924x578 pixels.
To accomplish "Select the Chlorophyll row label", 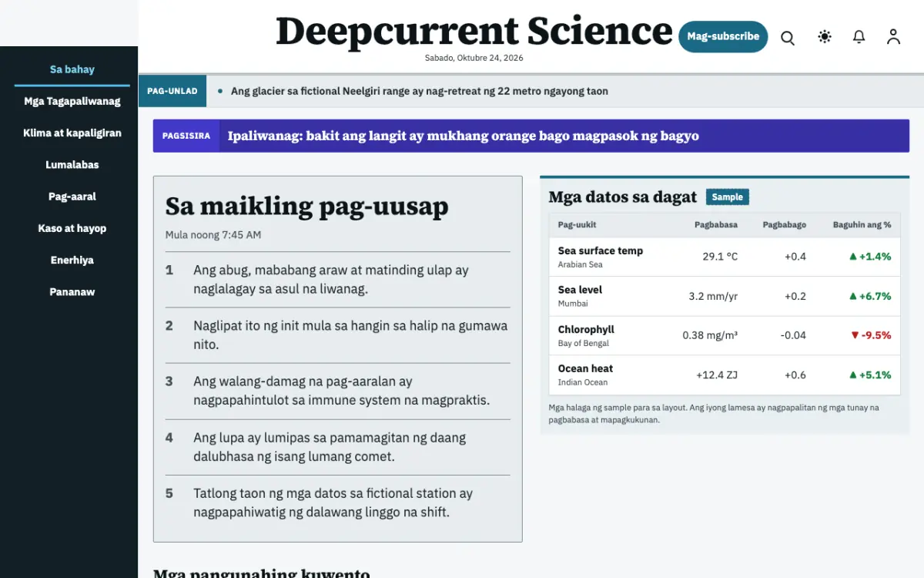I will 586,329.
